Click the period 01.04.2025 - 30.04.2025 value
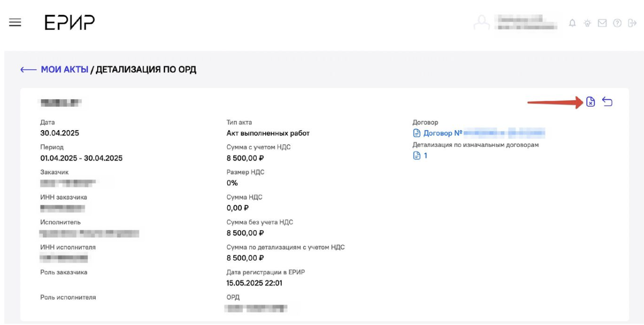Image resolution: width=644 pixels, height=325 pixels. point(81,158)
